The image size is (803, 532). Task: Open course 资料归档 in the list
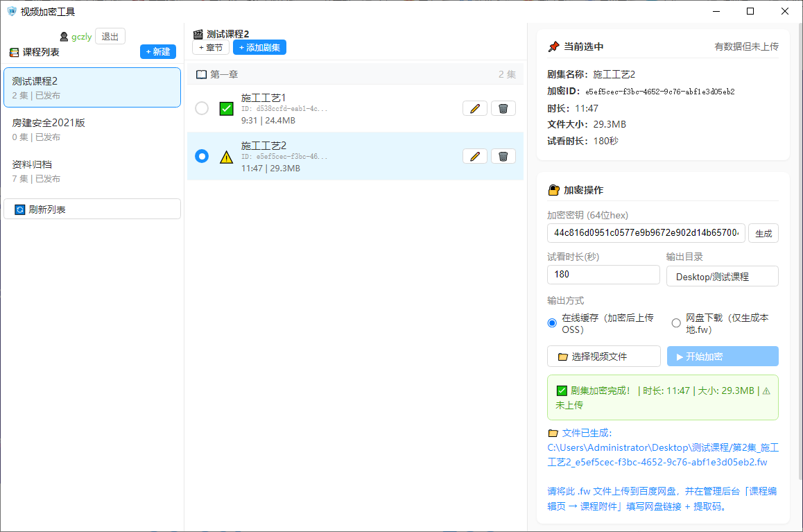click(x=92, y=171)
